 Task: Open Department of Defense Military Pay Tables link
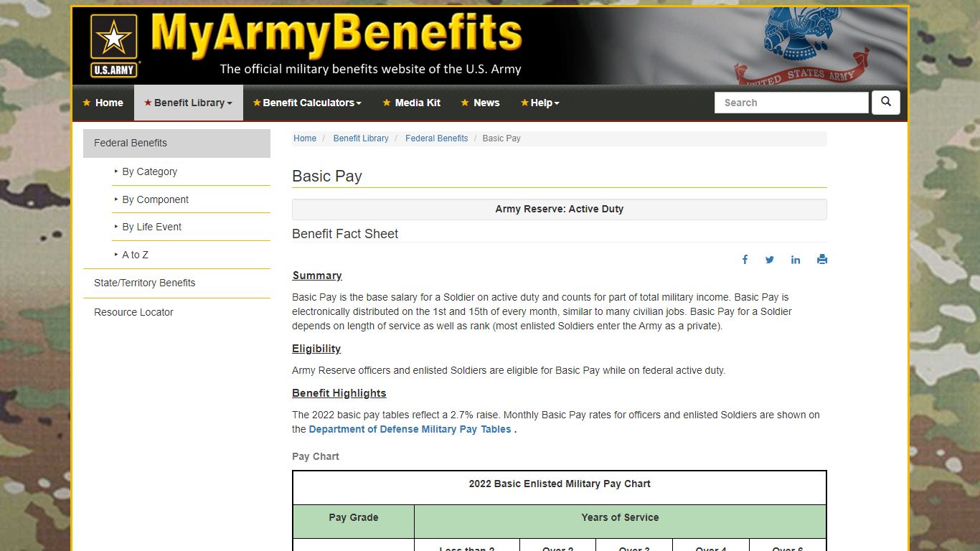coord(410,429)
